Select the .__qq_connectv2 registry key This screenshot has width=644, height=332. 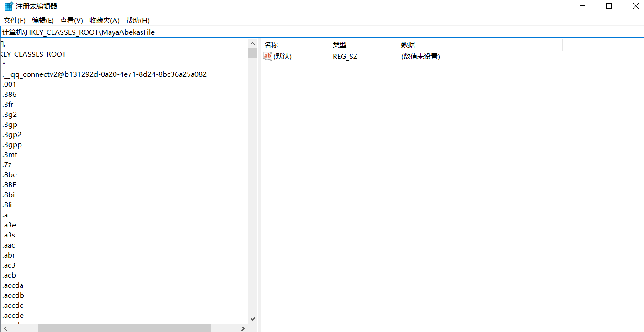(104, 74)
